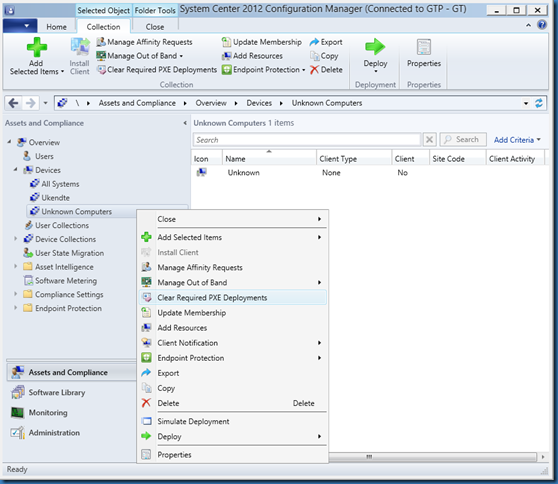Screen dimensions: 558x484
Task: Open the blue application menu dropdown
Action: [x=20, y=26]
